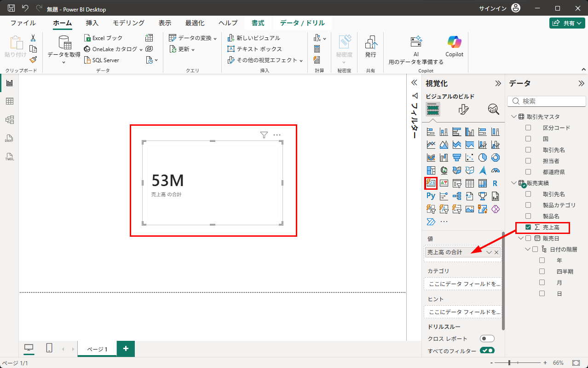Toggle the クロス レポート switch
This screenshot has width=588, height=368.
[487, 339]
